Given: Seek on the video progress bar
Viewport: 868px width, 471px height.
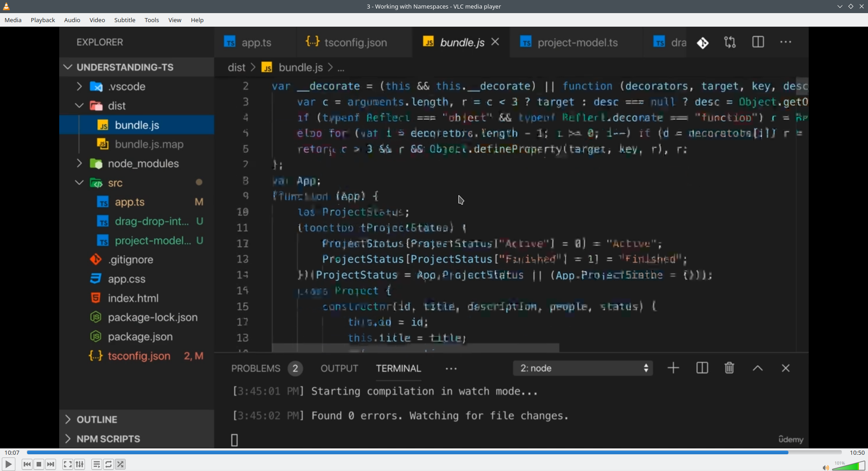Looking at the screenshot, I should [x=434, y=452].
